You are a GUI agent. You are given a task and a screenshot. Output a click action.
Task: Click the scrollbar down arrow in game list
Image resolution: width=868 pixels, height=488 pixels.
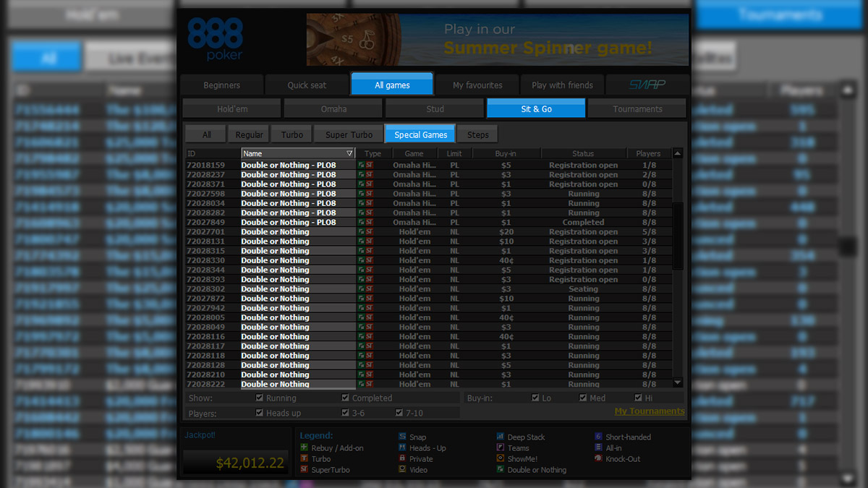pos(678,383)
